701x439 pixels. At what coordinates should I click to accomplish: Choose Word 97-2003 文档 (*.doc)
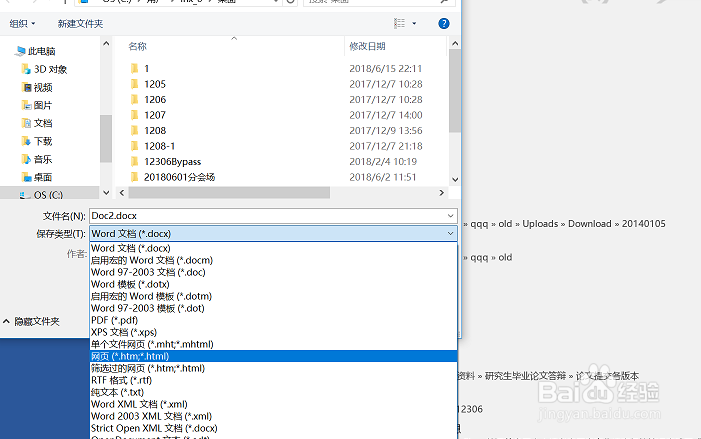point(273,272)
